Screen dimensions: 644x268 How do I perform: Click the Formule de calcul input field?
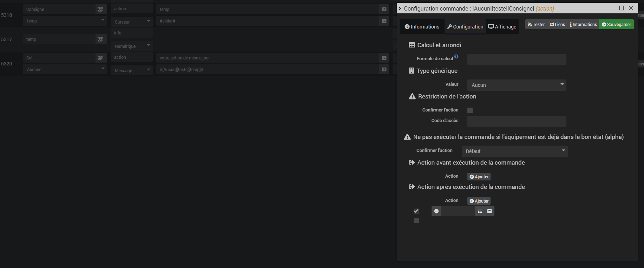point(517,59)
